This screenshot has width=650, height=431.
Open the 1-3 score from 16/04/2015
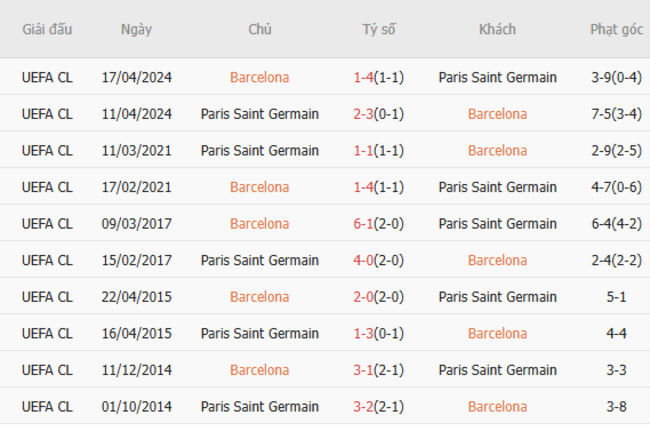coord(364,334)
